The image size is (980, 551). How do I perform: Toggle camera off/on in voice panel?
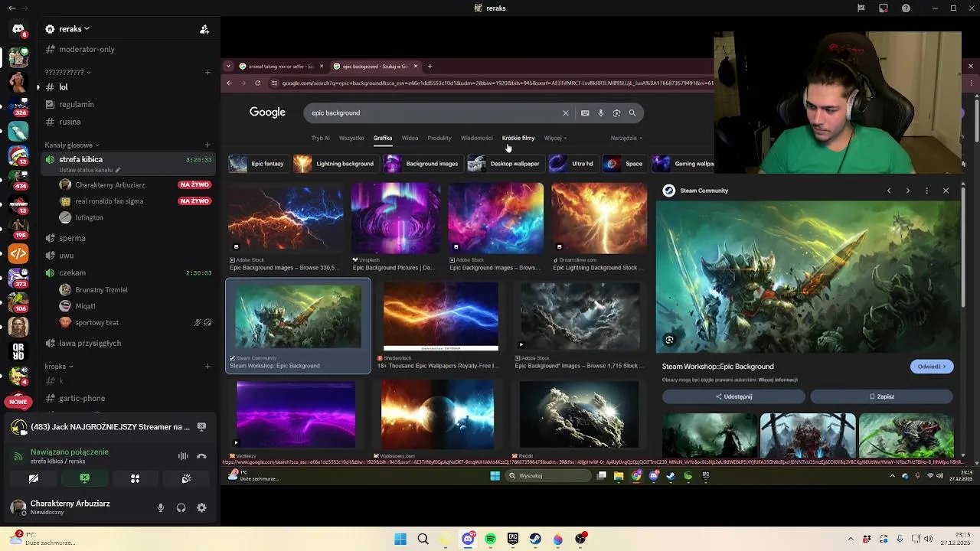pyautogui.click(x=34, y=478)
